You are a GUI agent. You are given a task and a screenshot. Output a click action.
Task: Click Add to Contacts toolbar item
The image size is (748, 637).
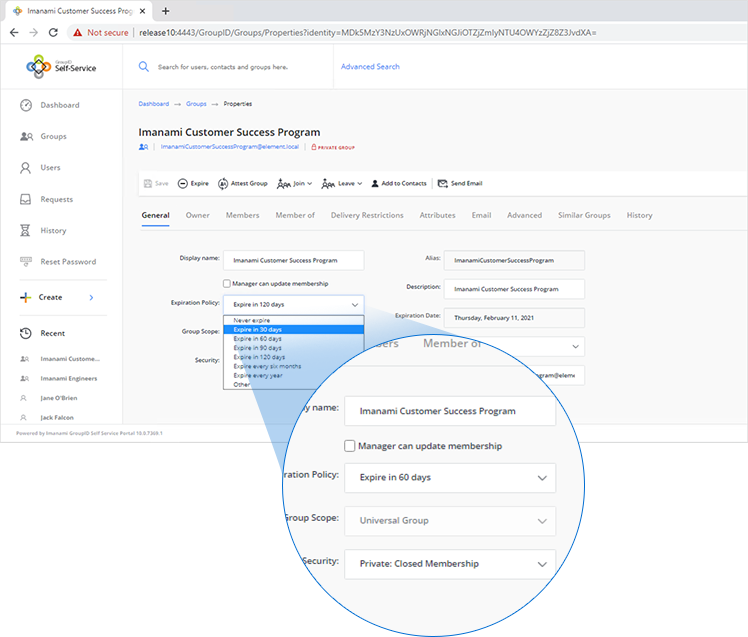(398, 184)
